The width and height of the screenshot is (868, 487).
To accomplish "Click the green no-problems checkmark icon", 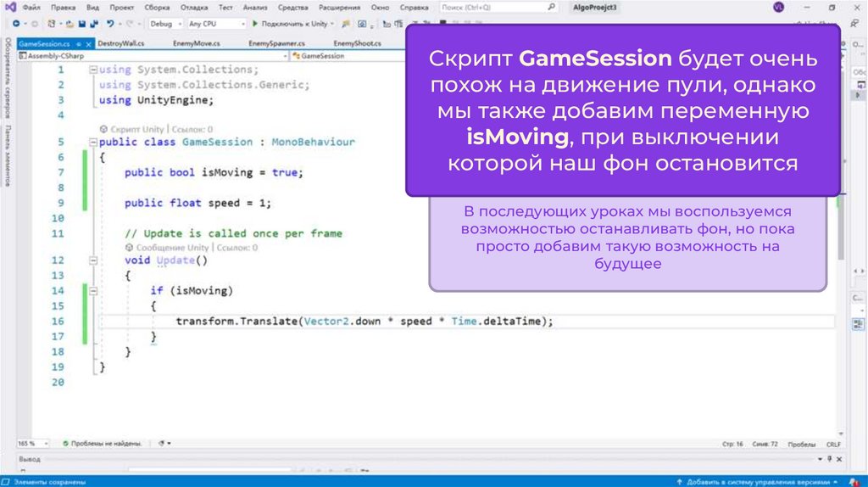I will [x=65, y=443].
